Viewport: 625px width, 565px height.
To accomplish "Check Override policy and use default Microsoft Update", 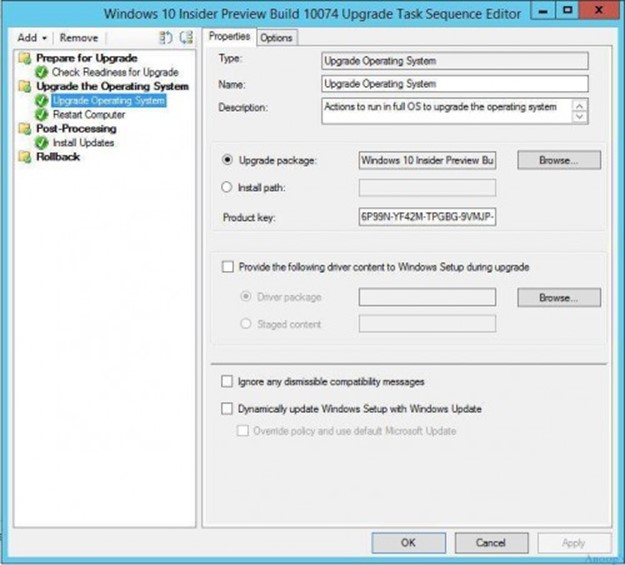I will 243,431.
